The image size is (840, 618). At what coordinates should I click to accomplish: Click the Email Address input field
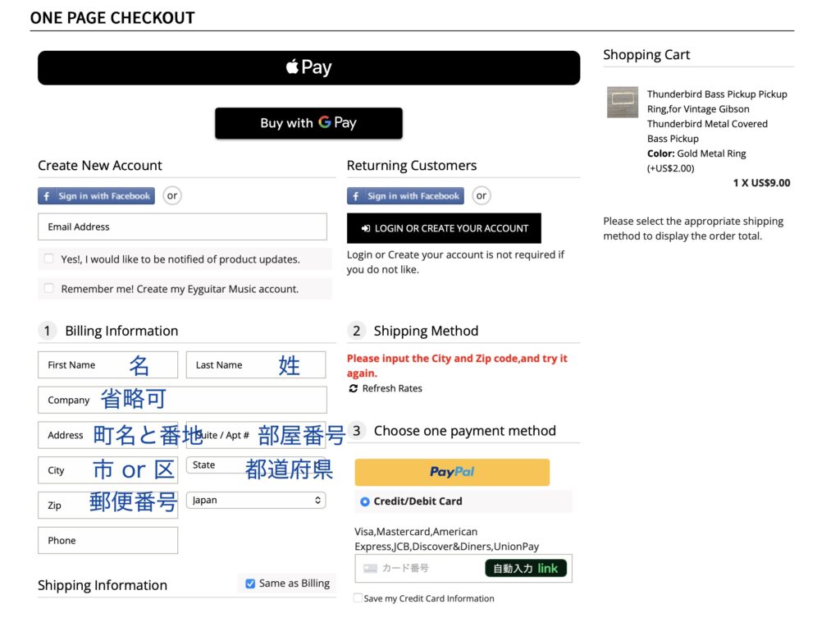point(182,227)
